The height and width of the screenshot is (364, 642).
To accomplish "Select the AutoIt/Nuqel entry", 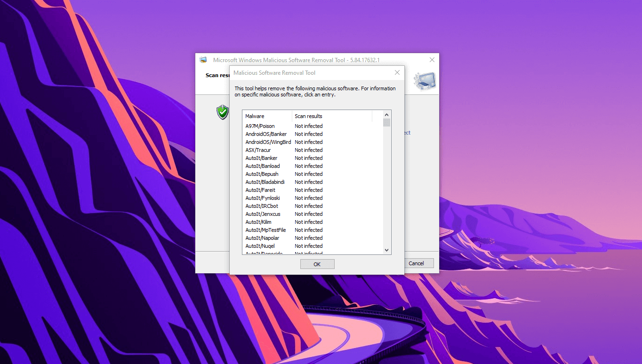I will [x=260, y=246].
